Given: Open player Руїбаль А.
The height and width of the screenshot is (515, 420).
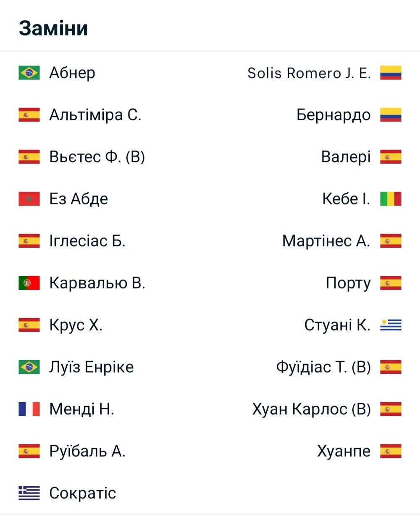Looking at the screenshot, I should pos(87,451).
